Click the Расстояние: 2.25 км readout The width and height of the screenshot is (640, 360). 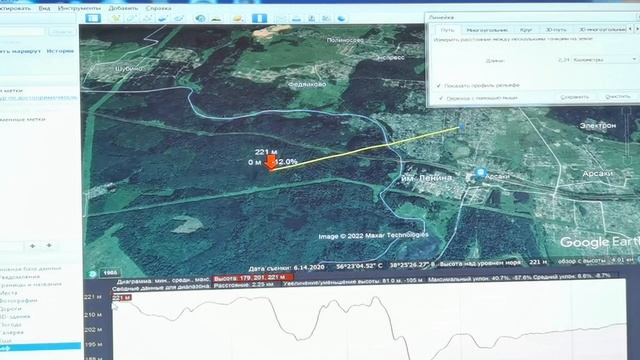pos(244,285)
